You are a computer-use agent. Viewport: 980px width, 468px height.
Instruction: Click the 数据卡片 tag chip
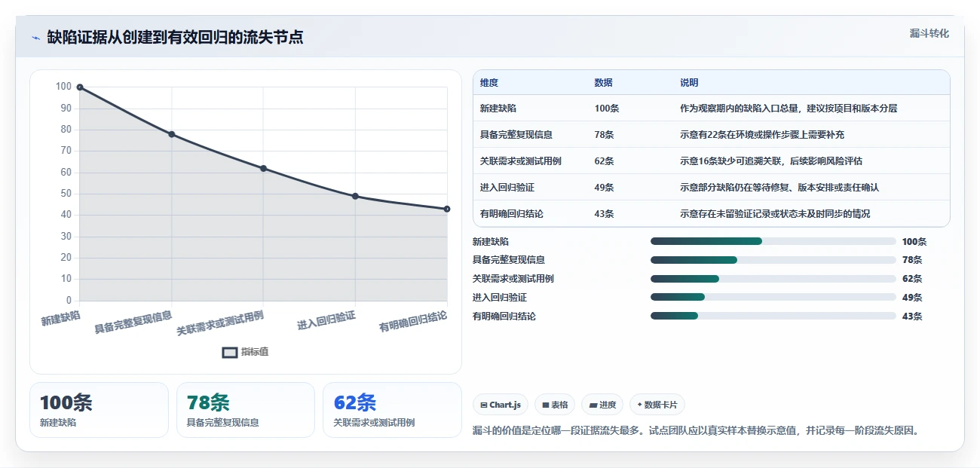(657, 405)
